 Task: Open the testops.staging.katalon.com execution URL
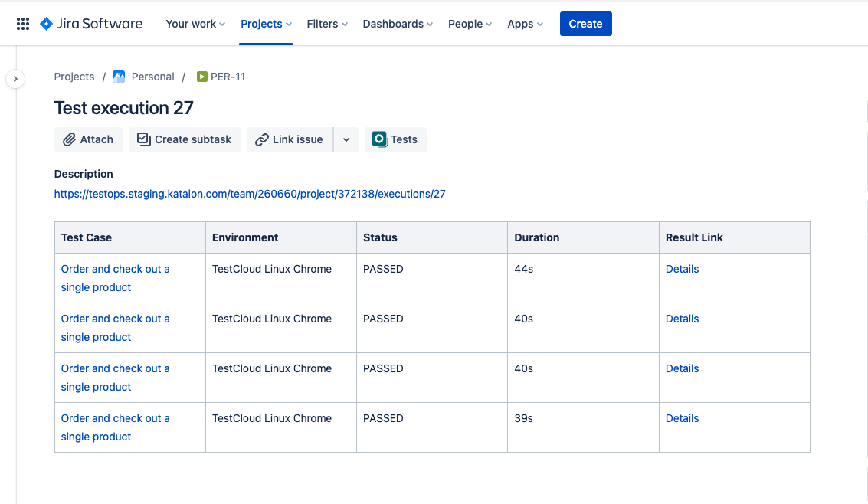[x=250, y=194]
